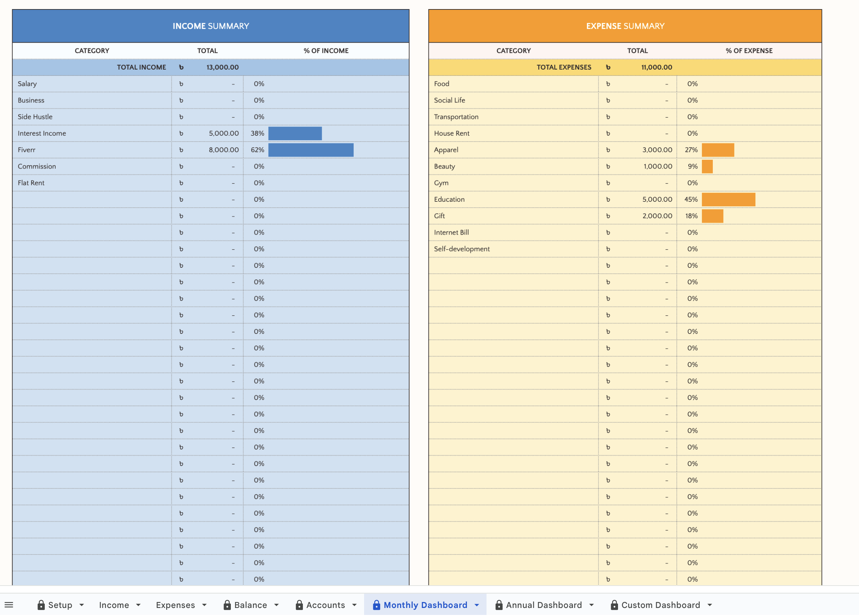Click the Monthly Dashboard lock icon

(x=376, y=605)
